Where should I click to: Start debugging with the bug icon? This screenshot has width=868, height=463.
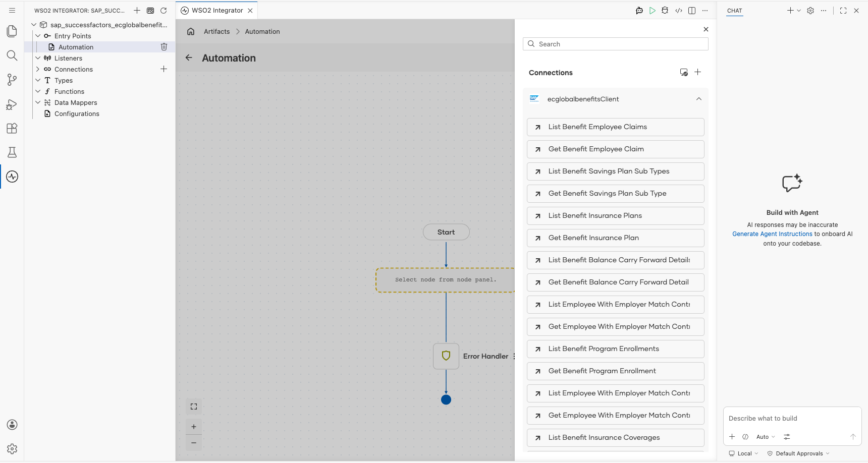pos(665,11)
